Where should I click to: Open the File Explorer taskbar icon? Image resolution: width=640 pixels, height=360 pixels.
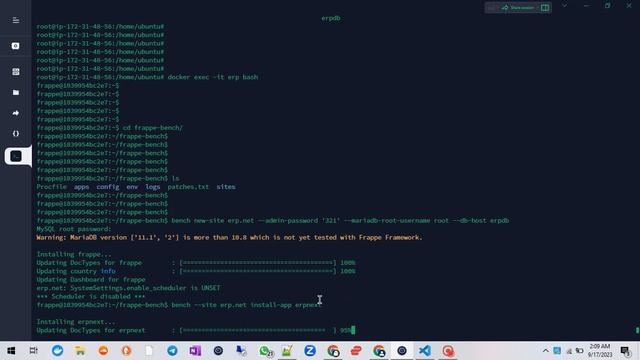pos(80,351)
